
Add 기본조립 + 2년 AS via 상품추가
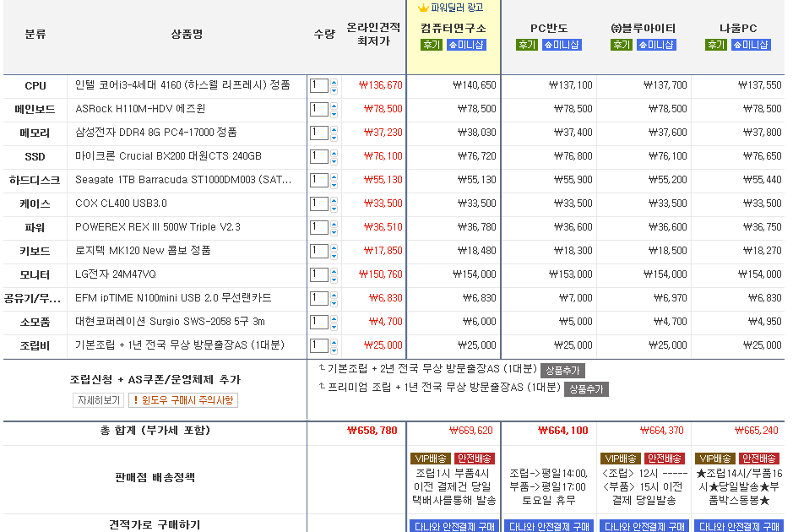pos(562,370)
